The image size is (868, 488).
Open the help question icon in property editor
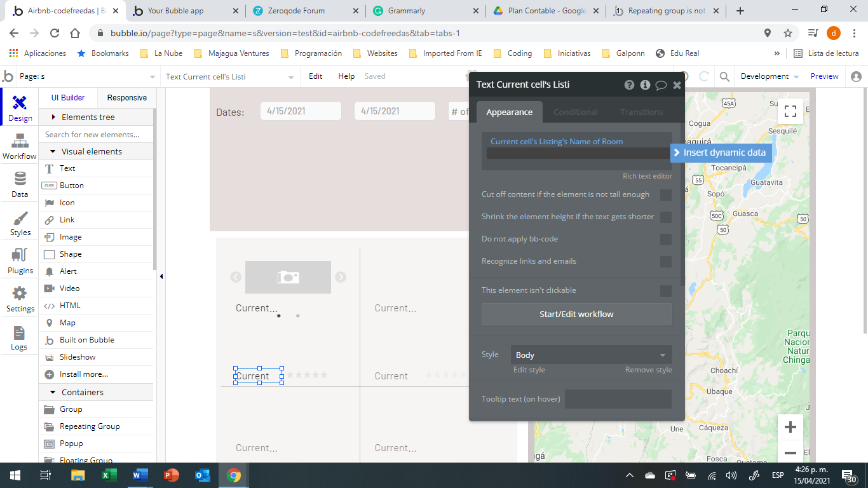point(629,85)
